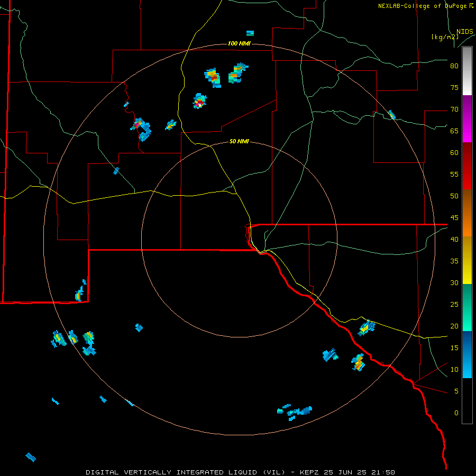Select the red segment of the color scale
The image size is (476, 476).
pos(467,166)
